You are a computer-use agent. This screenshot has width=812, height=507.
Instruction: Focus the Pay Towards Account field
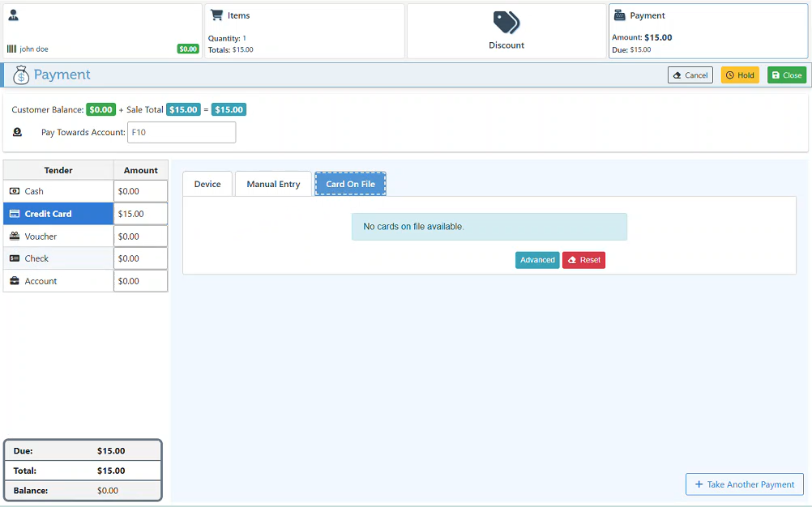[x=182, y=133]
